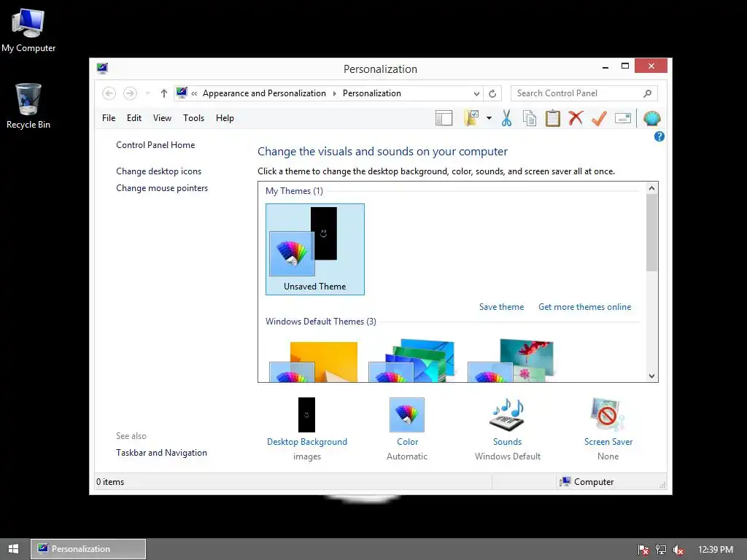Click the breadcrumb chevron after Appearance and Personalization

pyautogui.click(x=334, y=94)
